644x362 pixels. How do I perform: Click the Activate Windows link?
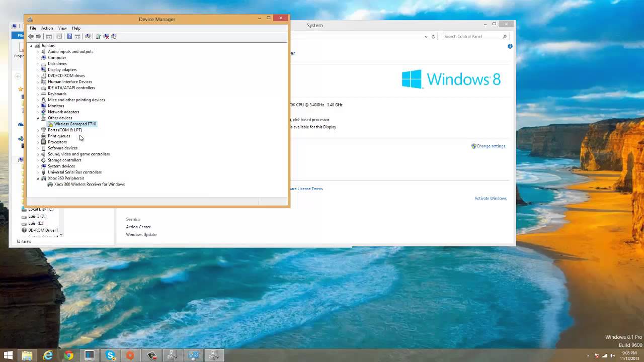(x=491, y=198)
